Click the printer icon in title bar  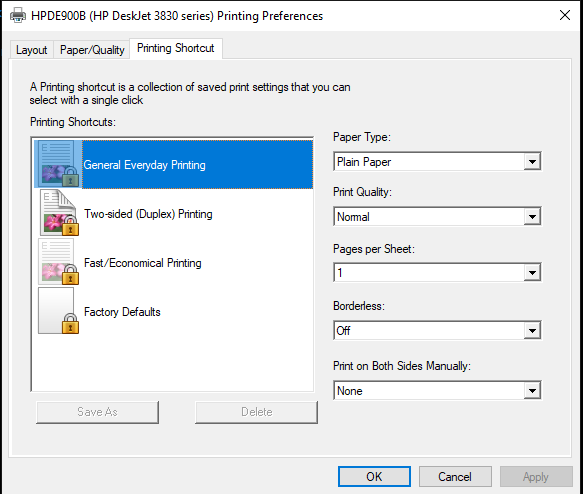click(17, 16)
